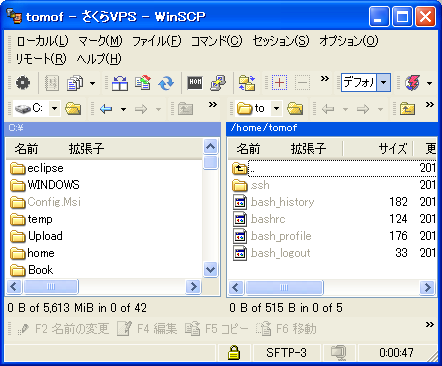Expand main toolbar overflow chevron
Image resolution: width=442 pixels, height=366 pixels.
pos(325,79)
